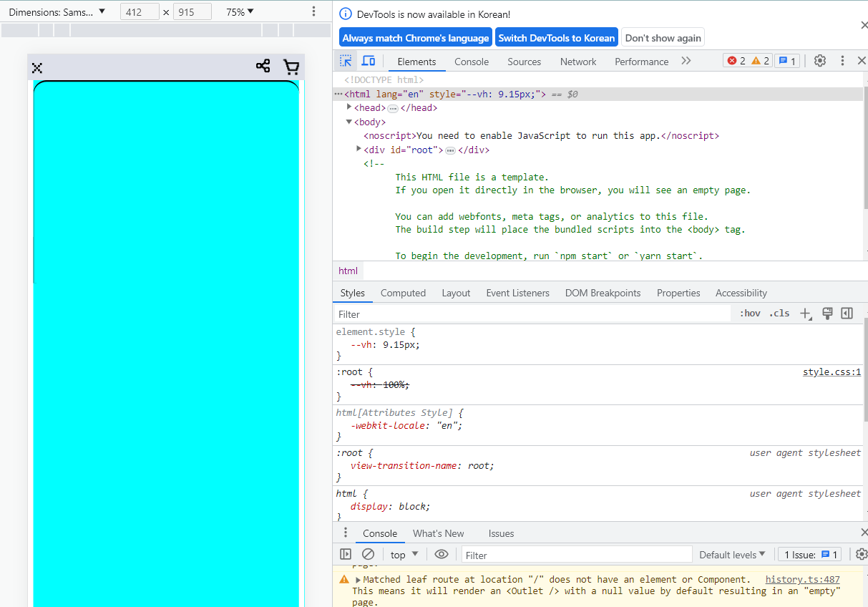Toggle .cls element classes panel
This screenshot has width=868, height=607.
coord(779,314)
